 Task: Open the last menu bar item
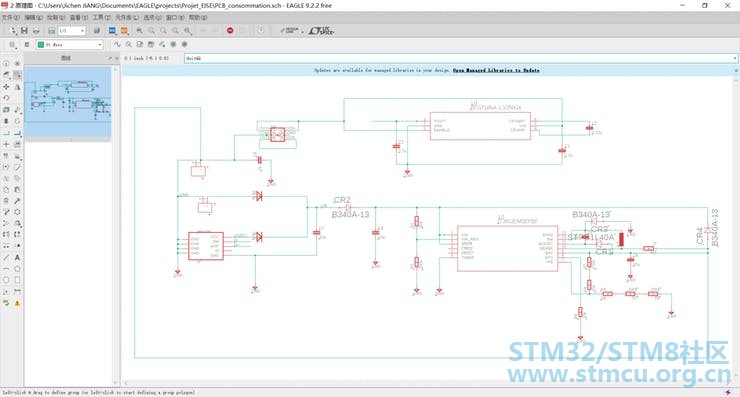pyautogui.click(x=198, y=17)
